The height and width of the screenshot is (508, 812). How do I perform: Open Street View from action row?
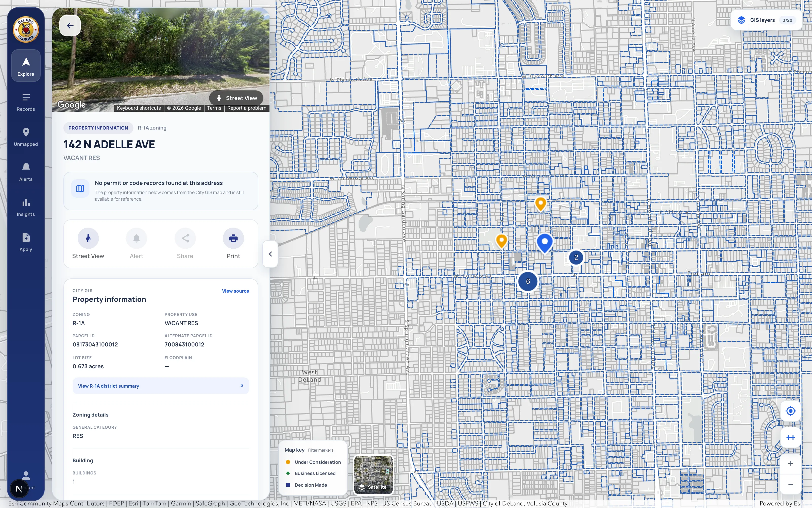coord(88,244)
